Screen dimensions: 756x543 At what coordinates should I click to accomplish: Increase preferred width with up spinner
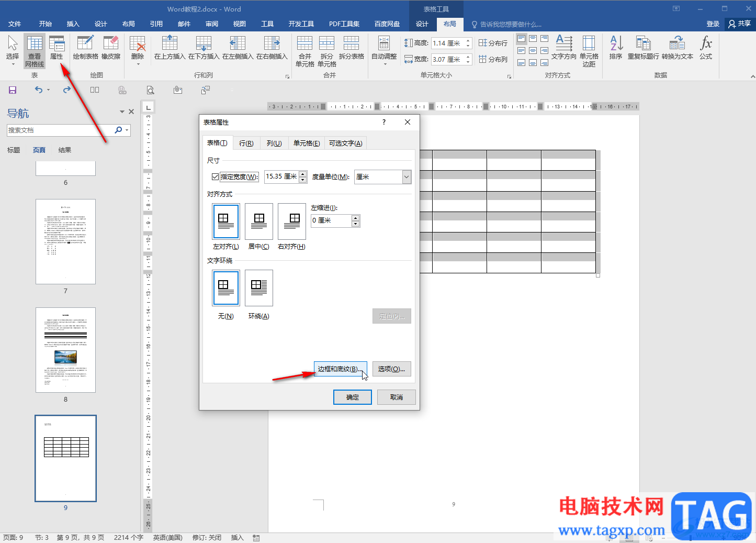pos(303,174)
